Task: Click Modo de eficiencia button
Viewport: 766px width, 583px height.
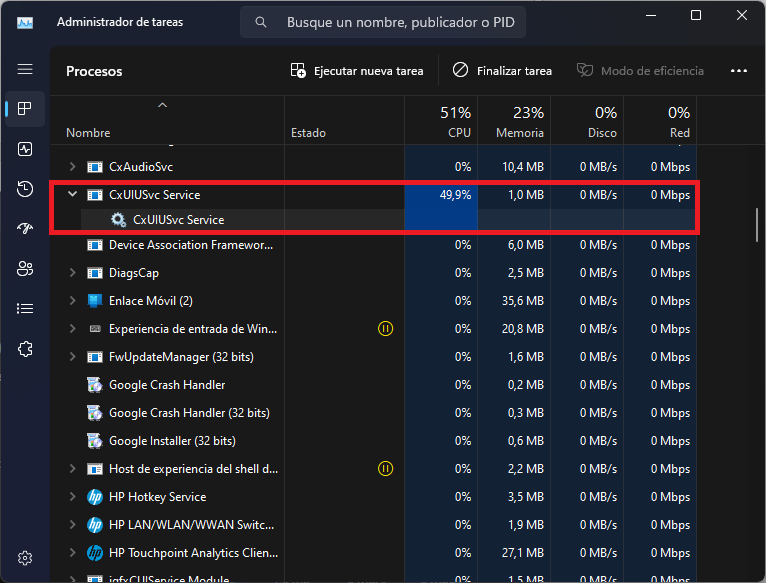Action: tap(640, 71)
